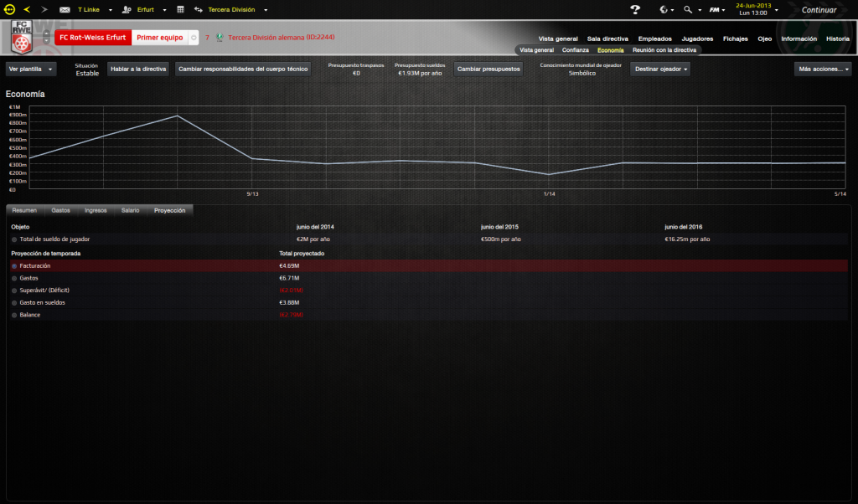Open the T Linke manager dropdown

pos(110,10)
